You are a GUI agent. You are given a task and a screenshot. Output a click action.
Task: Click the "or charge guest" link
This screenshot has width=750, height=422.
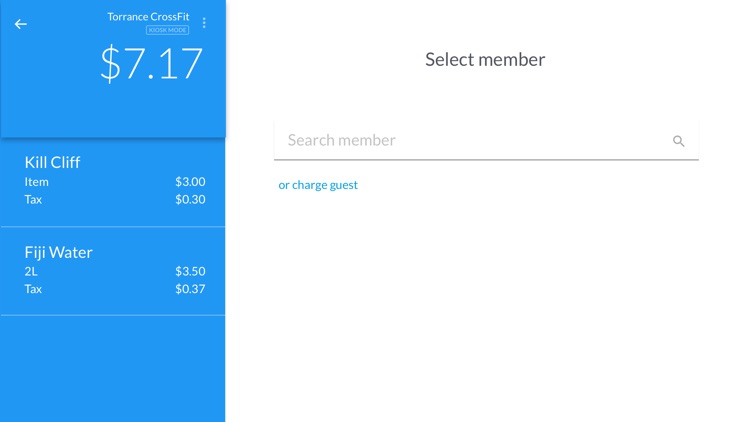click(x=318, y=185)
